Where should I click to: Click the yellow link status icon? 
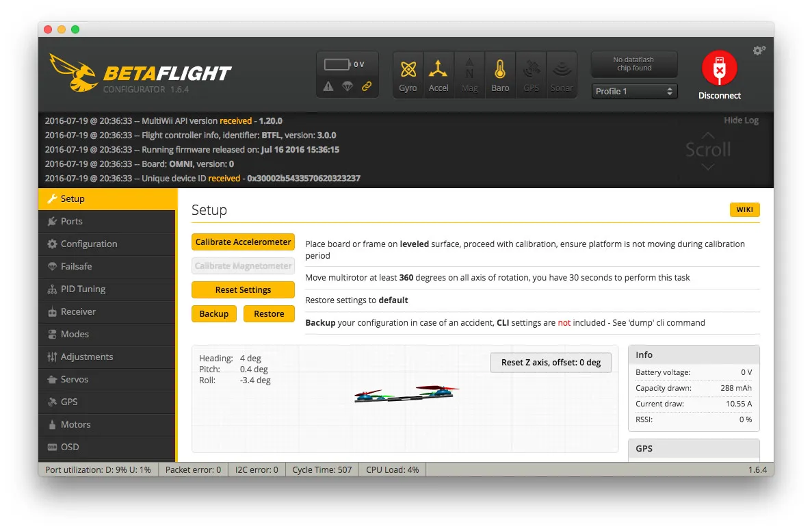367,87
